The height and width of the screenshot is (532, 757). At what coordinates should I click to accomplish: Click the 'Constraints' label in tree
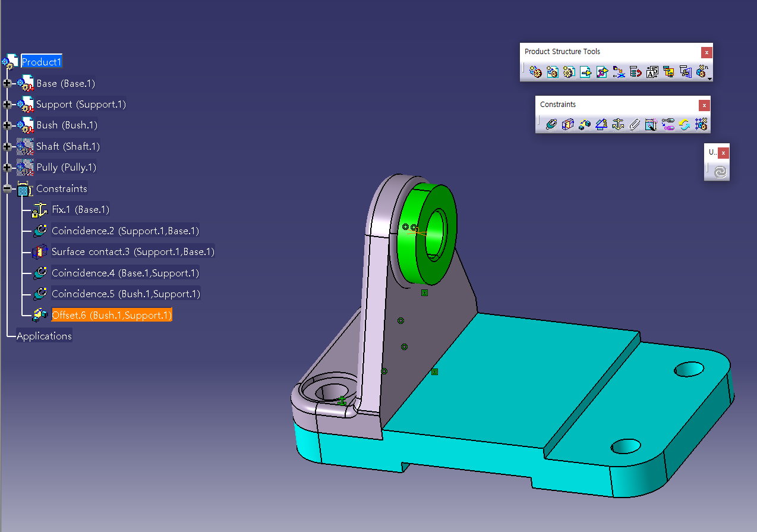click(62, 188)
